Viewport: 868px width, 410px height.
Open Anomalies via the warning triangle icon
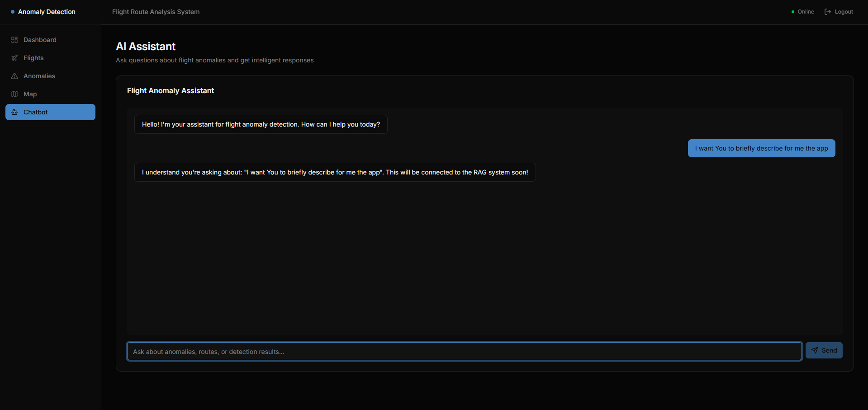click(14, 76)
